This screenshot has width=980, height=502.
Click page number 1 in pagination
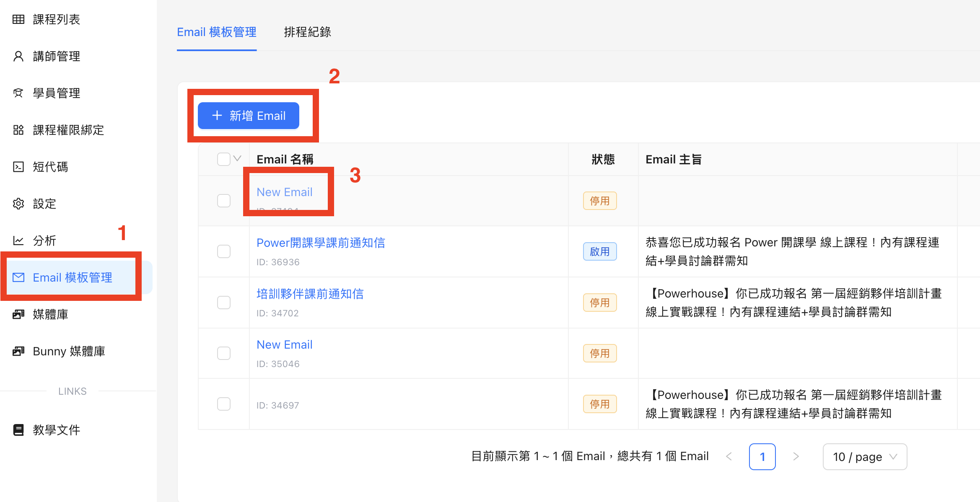(x=762, y=457)
